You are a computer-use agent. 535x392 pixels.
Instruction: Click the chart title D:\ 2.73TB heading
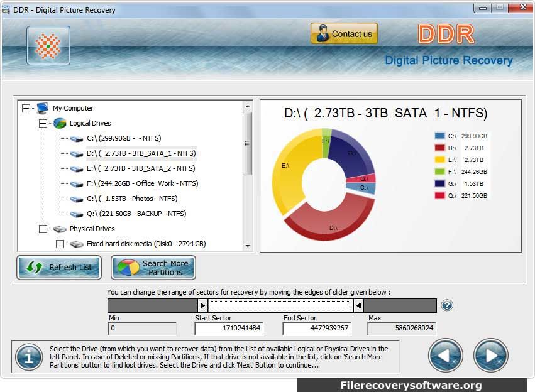pos(385,113)
